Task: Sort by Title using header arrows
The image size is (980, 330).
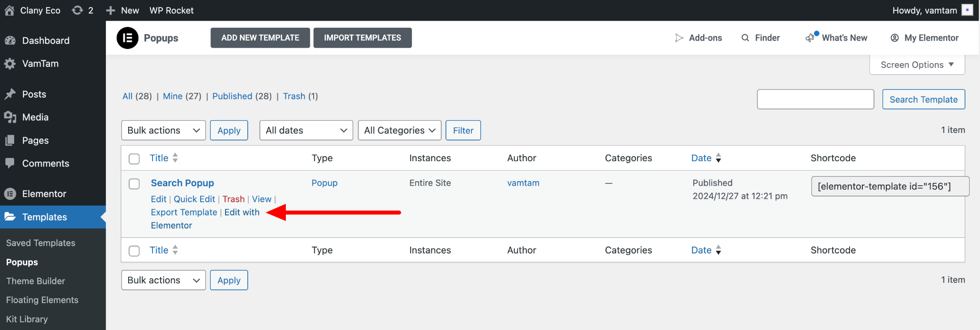Action: pyautogui.click(x=175, y=158)
